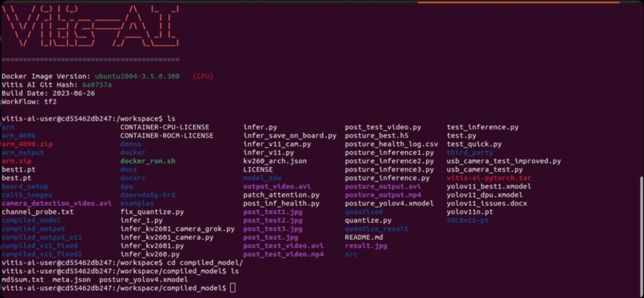Click the dpucvdx8g-trd directory name
The width and height of the screenshot is (644, 298).
148,195
